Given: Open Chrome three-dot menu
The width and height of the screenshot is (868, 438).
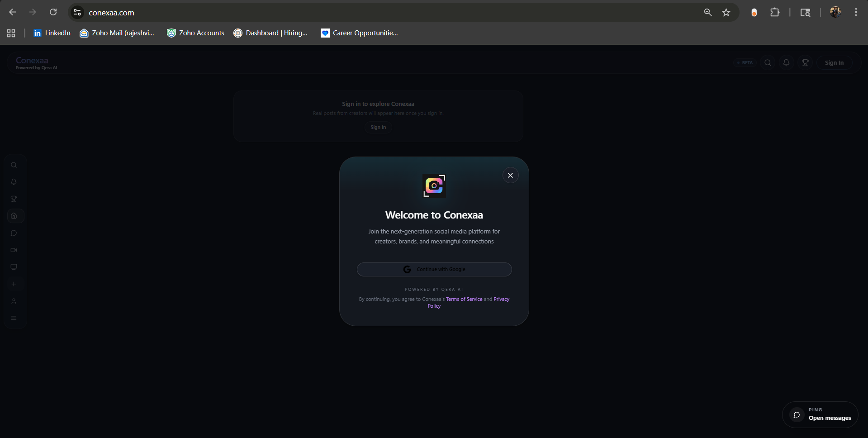Looking at the screenshot, I should point(856,12).
